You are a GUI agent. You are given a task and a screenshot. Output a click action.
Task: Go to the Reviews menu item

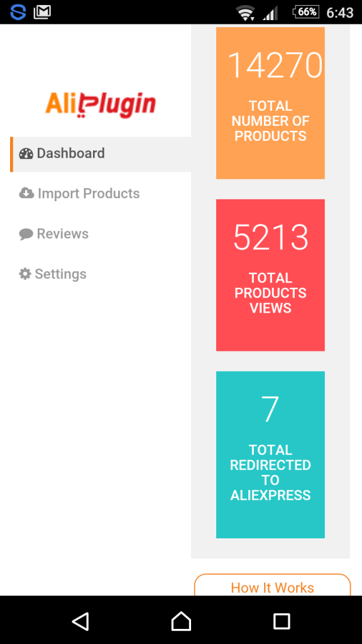click(101, 234)
